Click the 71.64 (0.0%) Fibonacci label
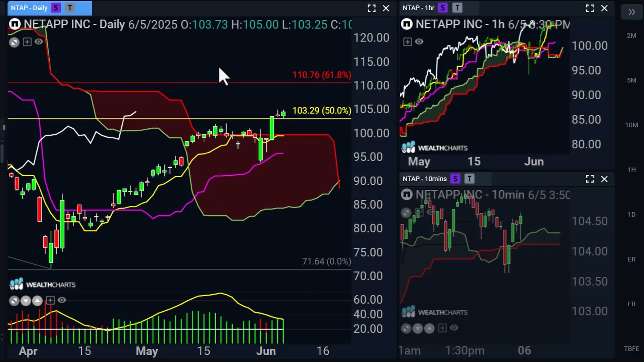Viewport: 644px width, 362px height. pos(327,261)
